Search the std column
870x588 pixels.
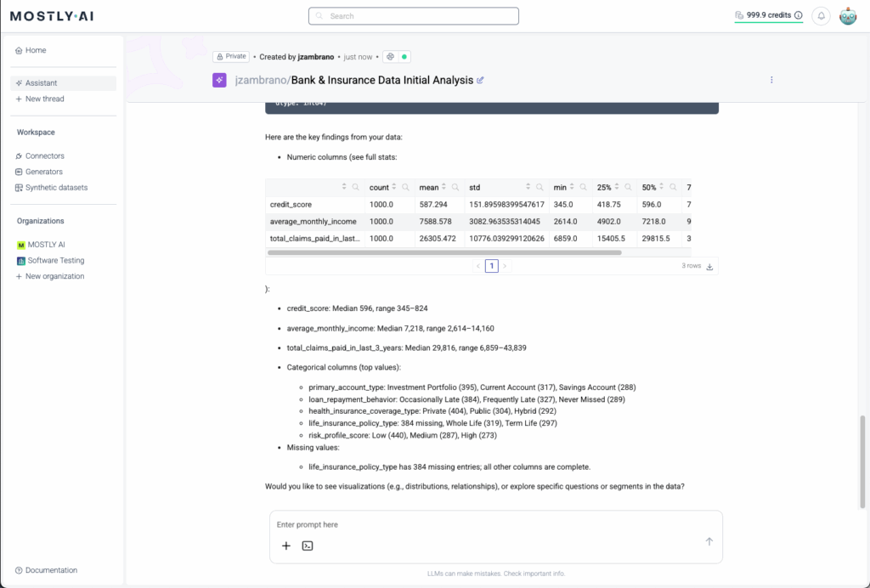[x=540, y=188]
